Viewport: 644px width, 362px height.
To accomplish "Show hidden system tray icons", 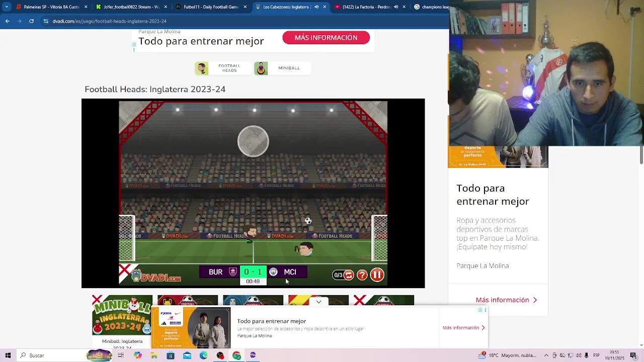I will (546, 355).
